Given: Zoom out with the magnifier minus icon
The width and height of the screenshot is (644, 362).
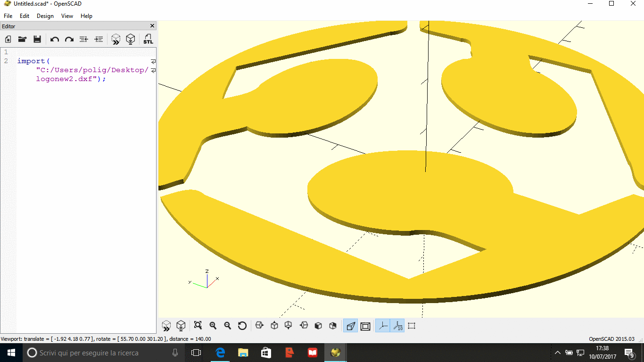Looking at the screenshot, I should coord(227,326).
